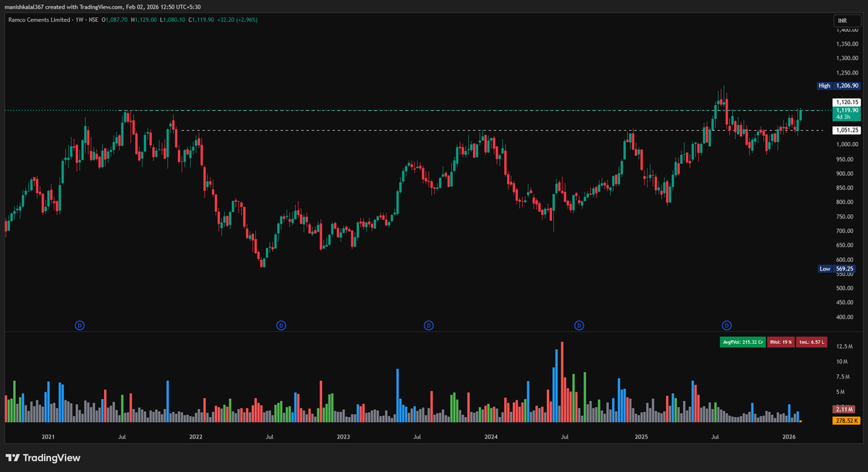Click the 2025 time axis label
The height and width of the screenshot is (472, 868).
click(641, 437)
